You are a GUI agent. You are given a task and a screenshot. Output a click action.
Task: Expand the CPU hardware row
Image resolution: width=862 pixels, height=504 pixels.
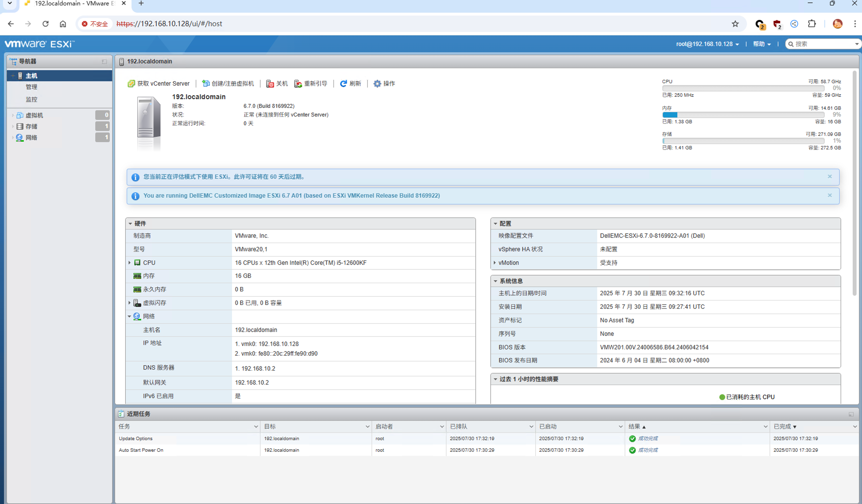coord(130,263)
